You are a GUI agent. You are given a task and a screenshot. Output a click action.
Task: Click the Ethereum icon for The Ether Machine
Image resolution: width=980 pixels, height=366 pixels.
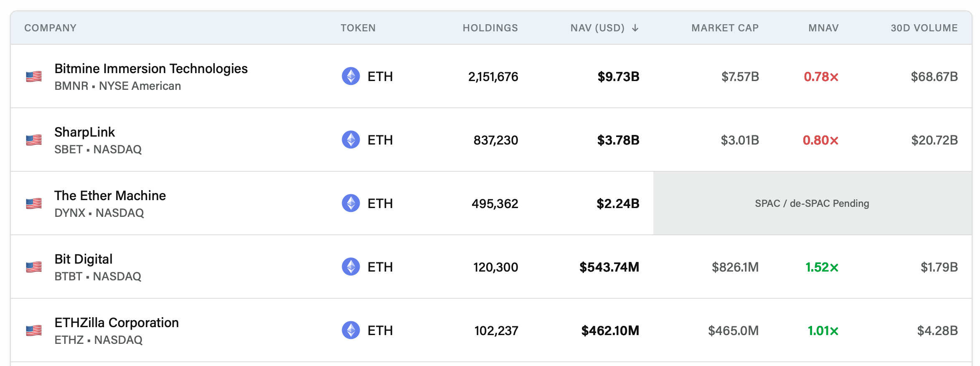(351, 203)
